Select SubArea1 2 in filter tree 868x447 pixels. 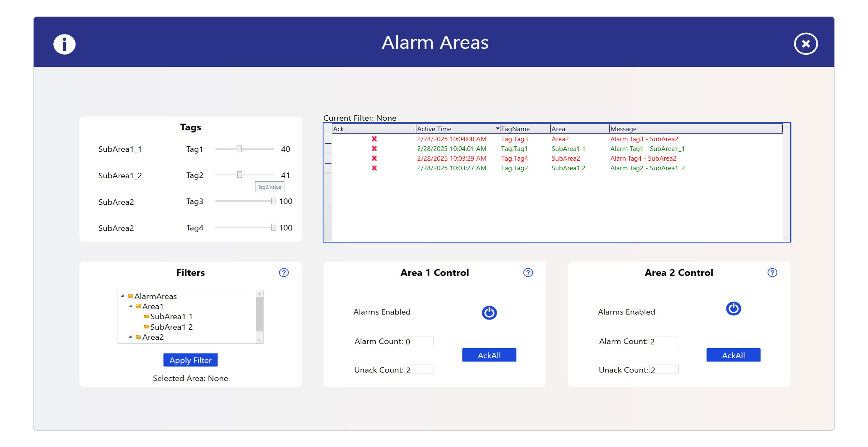(171, 327)
